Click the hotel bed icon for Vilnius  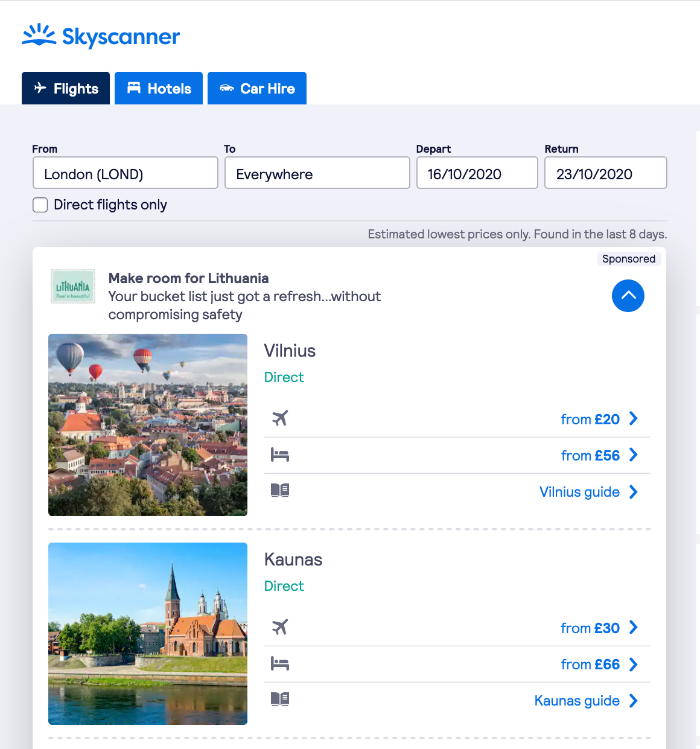coord(279,454)
